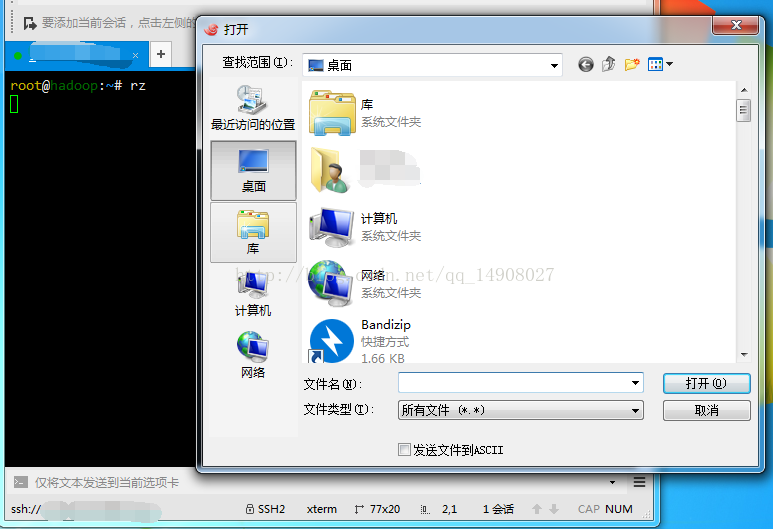Enable 发送文件到ASCII checkbox
Image resolution: width=773 pixels, height=529 pixels.
(x=404, y=450)
